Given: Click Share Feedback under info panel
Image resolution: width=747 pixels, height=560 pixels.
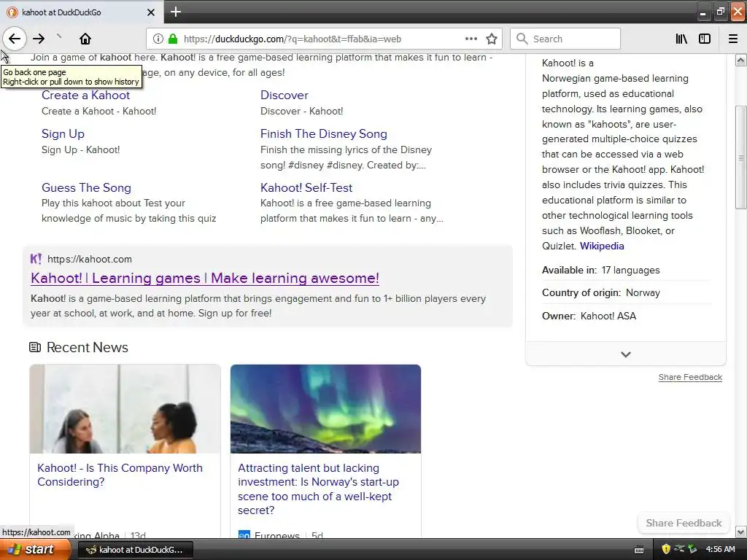Looking at the screenshot, I should coord(690,377).
